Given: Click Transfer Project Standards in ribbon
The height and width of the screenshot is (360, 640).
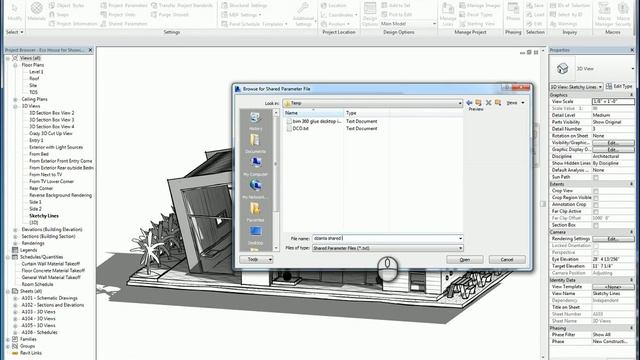Looking at the screenshot, I should coord(182,5).
